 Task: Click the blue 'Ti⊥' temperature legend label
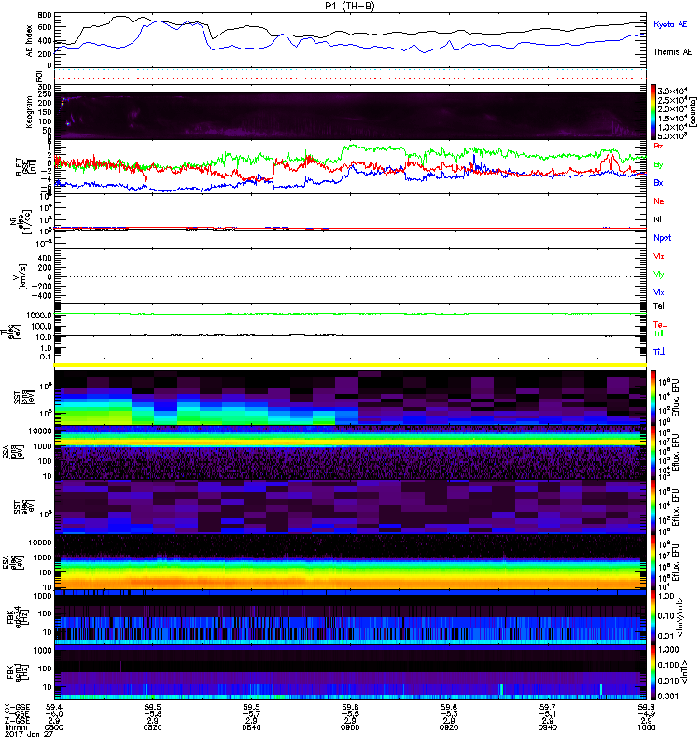[x=659, y=352]
